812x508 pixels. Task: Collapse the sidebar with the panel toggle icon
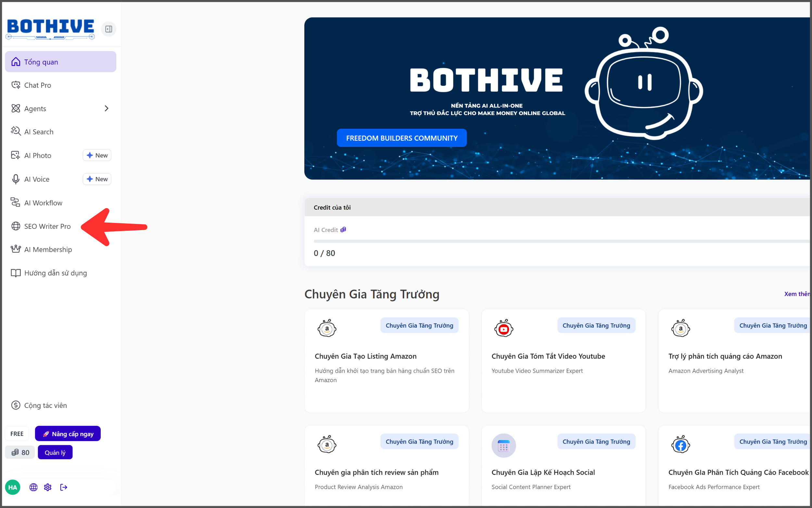108,29
